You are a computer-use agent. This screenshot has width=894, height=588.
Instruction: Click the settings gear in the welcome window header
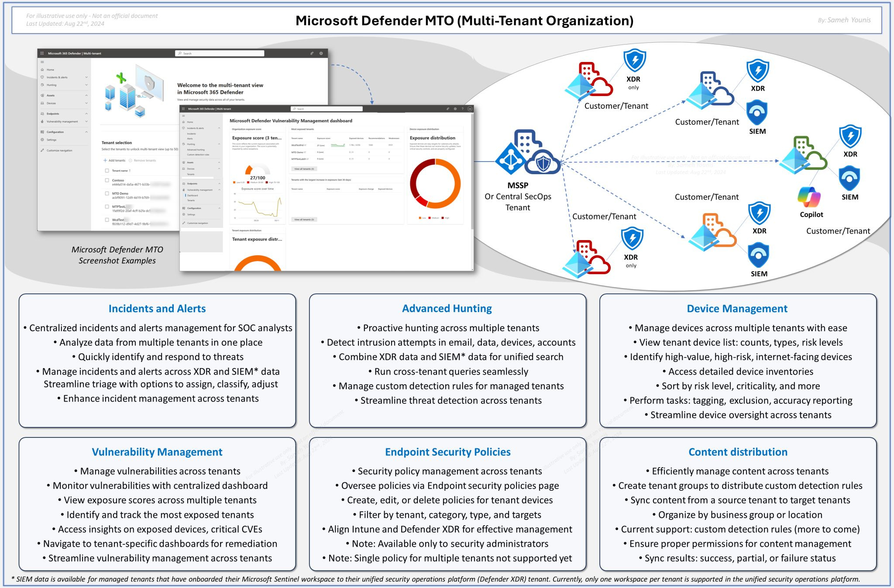pos(321,53)
